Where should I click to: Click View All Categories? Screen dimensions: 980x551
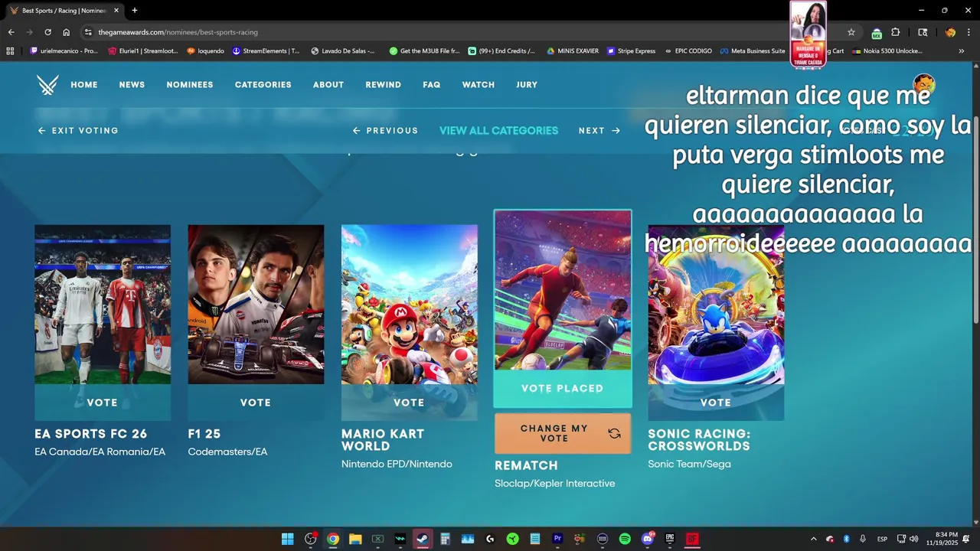(498, 131)
